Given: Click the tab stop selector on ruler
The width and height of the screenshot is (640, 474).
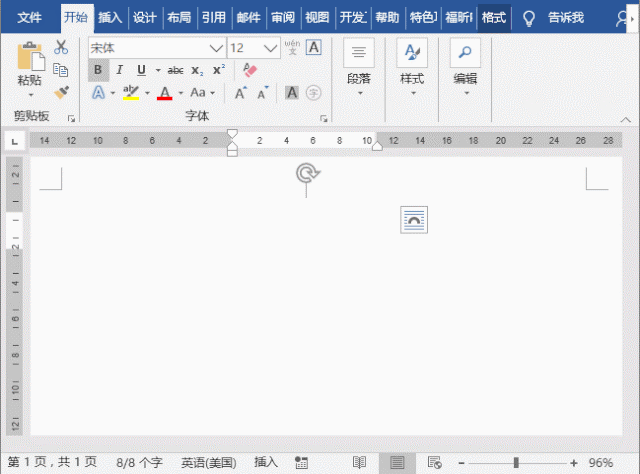Looking at the screenshot, I should [x=15, y=141].
